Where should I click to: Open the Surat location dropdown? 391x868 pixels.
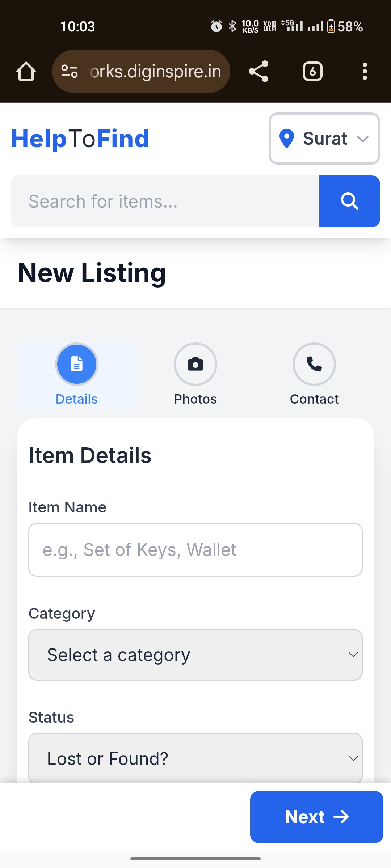pyautogui.click(x=324, y=139)
